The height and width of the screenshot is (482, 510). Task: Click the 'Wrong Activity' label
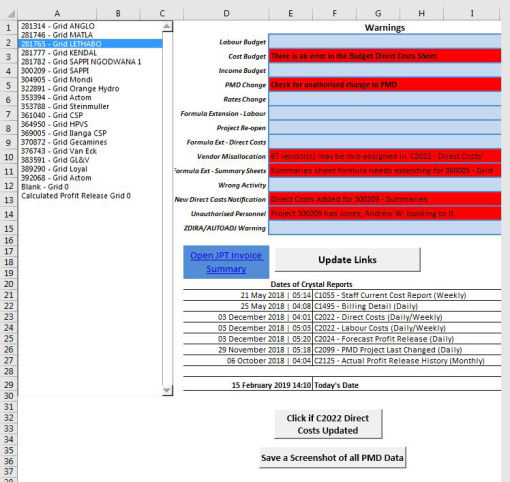pos(242,185)
